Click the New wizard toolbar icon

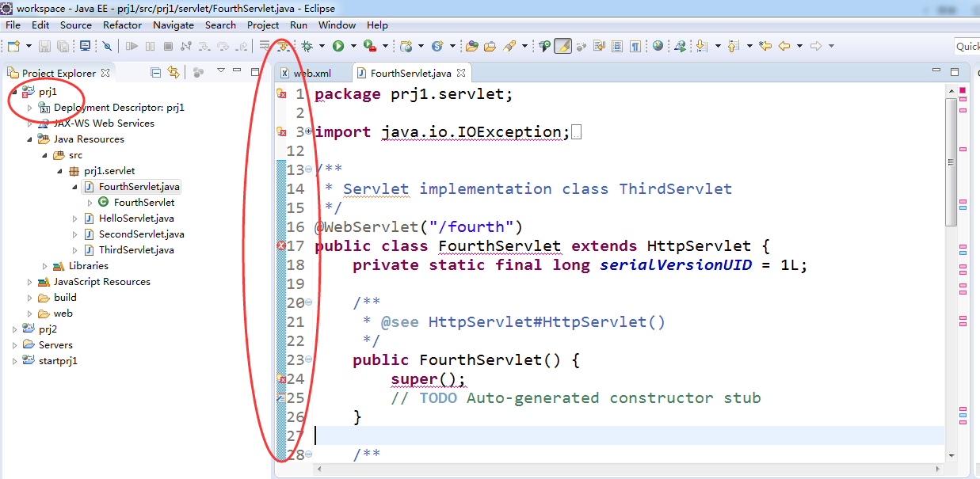(13, 46)
